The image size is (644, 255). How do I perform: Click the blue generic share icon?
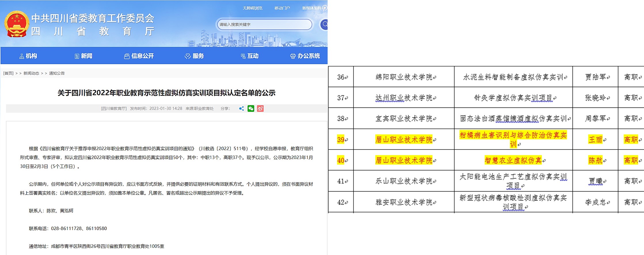241,109
